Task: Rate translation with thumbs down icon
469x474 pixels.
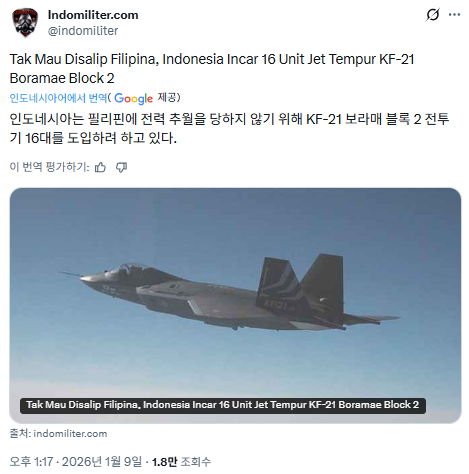Action: click(x=121, y=167)
